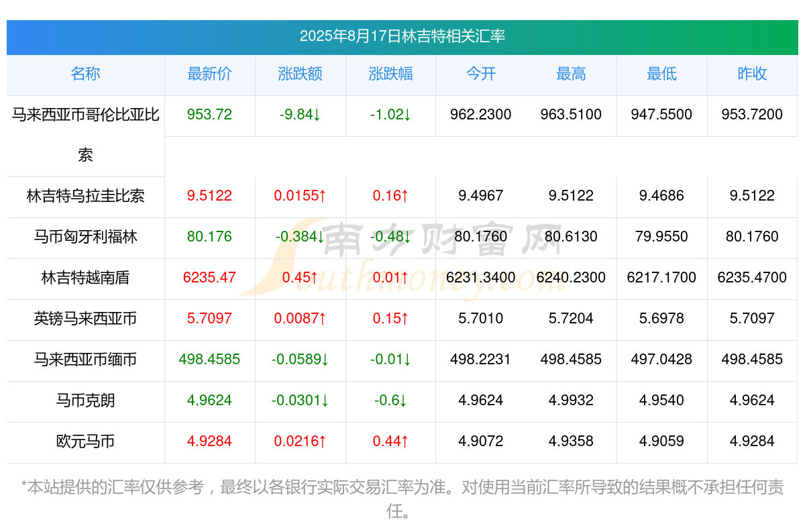This screenshot has width=805, height=532.
Task: Click opening value 6231.3400
Action: click(481, 278)
